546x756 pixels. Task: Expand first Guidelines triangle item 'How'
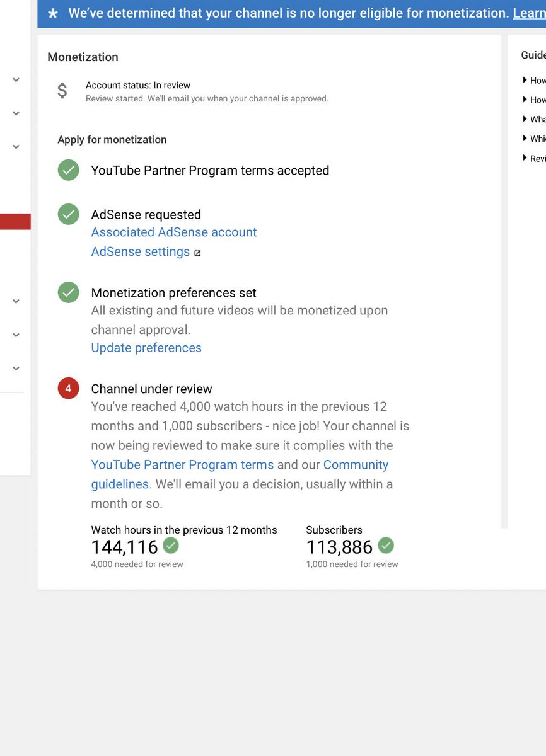(x=525, y=80)
